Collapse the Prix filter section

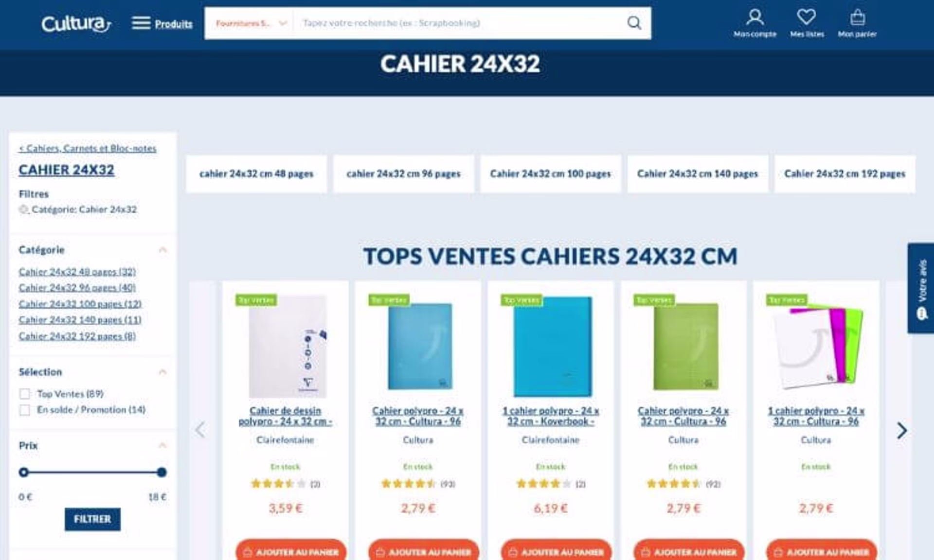[x=163, y=445]
